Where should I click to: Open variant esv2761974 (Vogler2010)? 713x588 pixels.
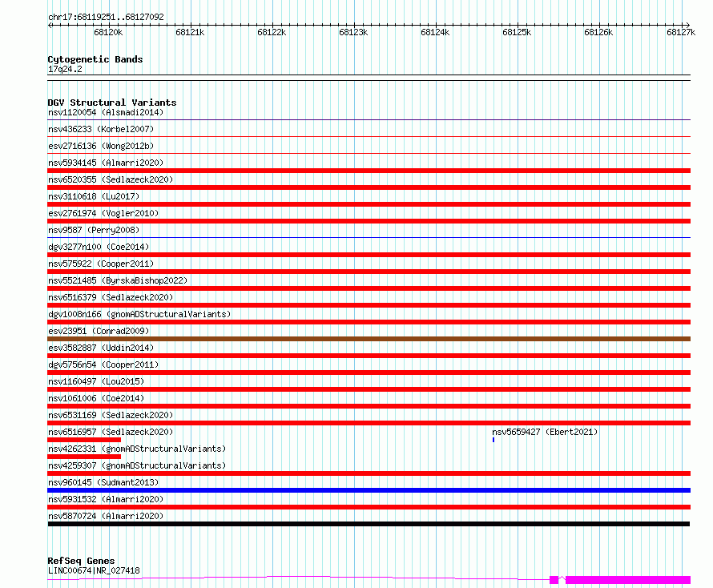coord(103,213)
